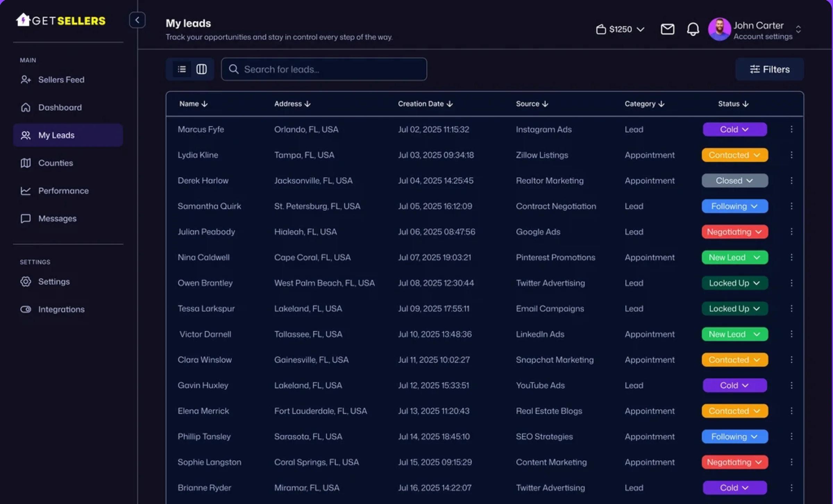The height and width of the screenshot is (504, 833).
Task: Click lead name Marcus Fyfe
Action: 201,129
